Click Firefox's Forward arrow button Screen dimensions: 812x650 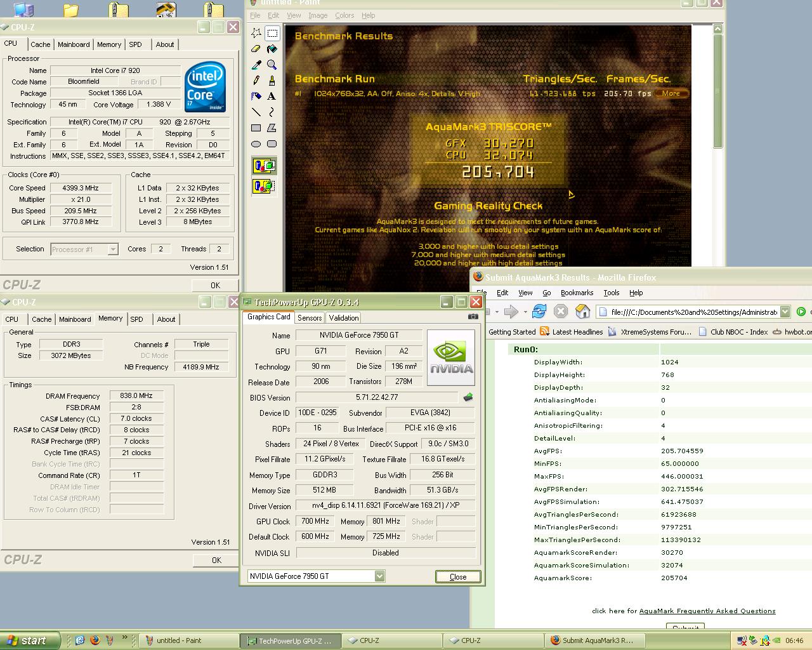(x=511, y=311)
